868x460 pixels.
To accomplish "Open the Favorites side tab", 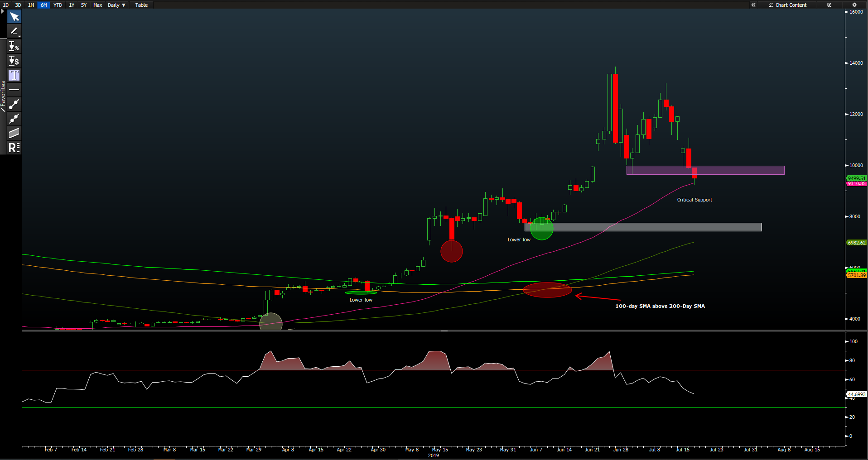I will [x=3, y=96].
